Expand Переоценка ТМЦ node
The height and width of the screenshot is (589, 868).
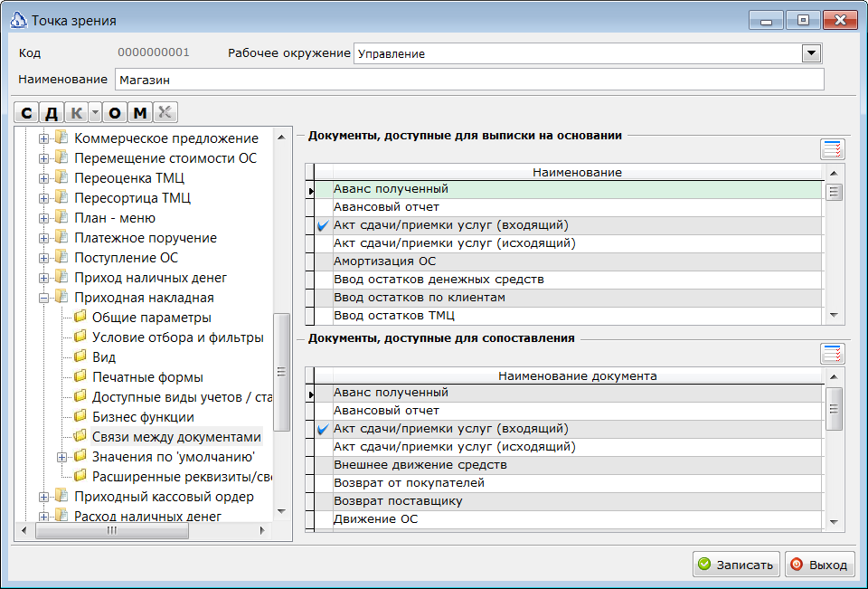tap(43, 178)
